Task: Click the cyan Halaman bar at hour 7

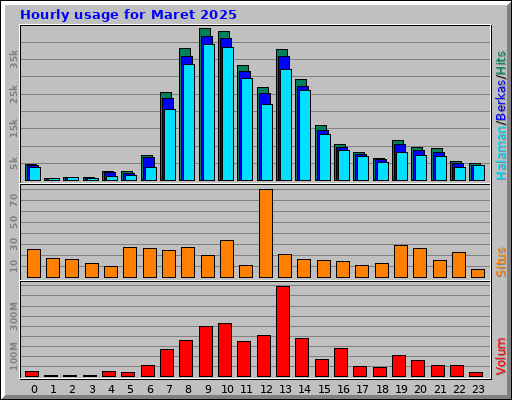Action: pyautogui.click(x=170, y=145)
